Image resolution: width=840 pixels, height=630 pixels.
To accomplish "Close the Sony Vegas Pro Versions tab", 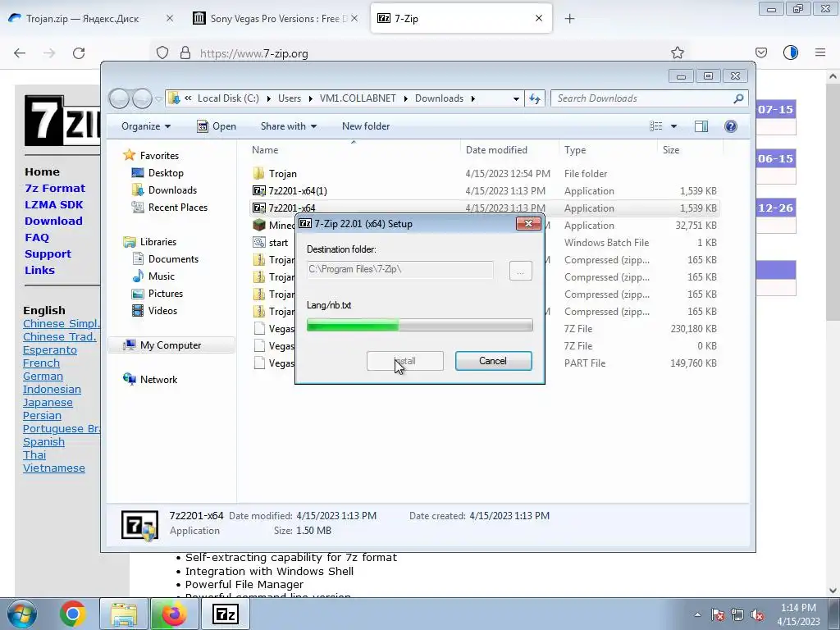I will coord(354,18).
